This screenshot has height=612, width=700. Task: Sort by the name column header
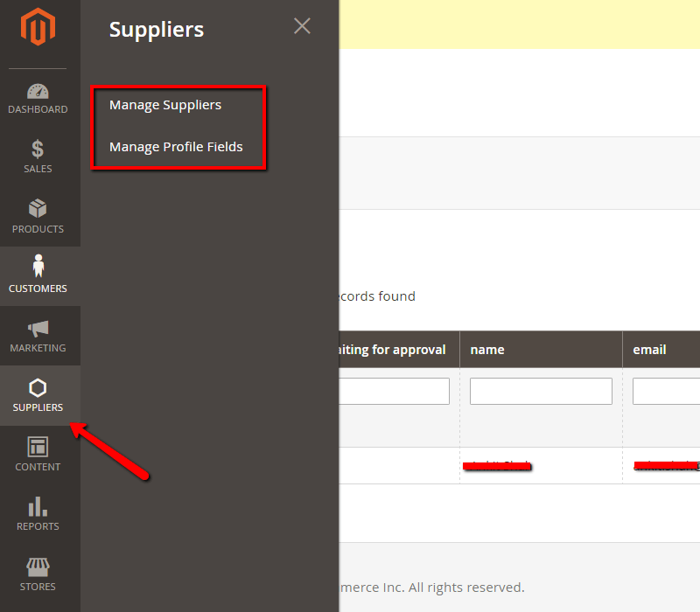487,350
